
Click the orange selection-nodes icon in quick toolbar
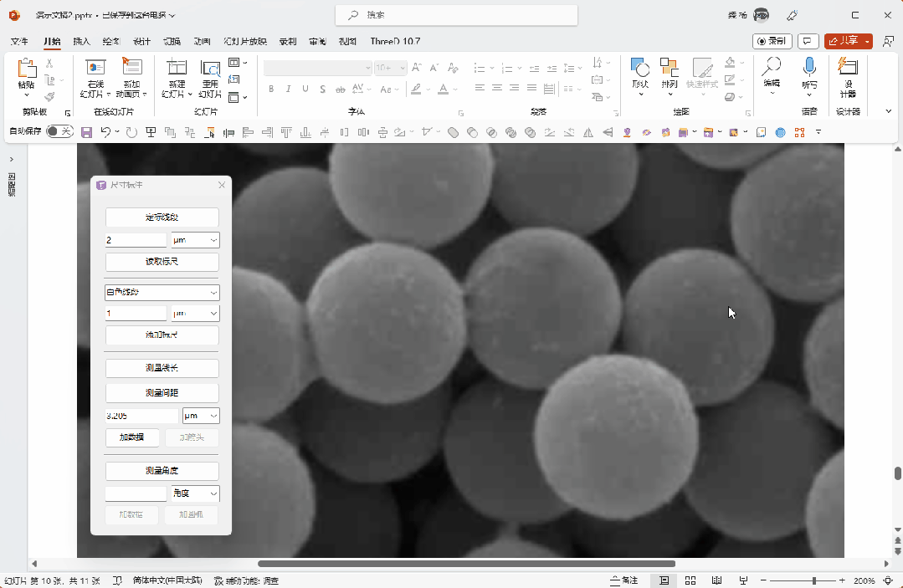[799, 132]
